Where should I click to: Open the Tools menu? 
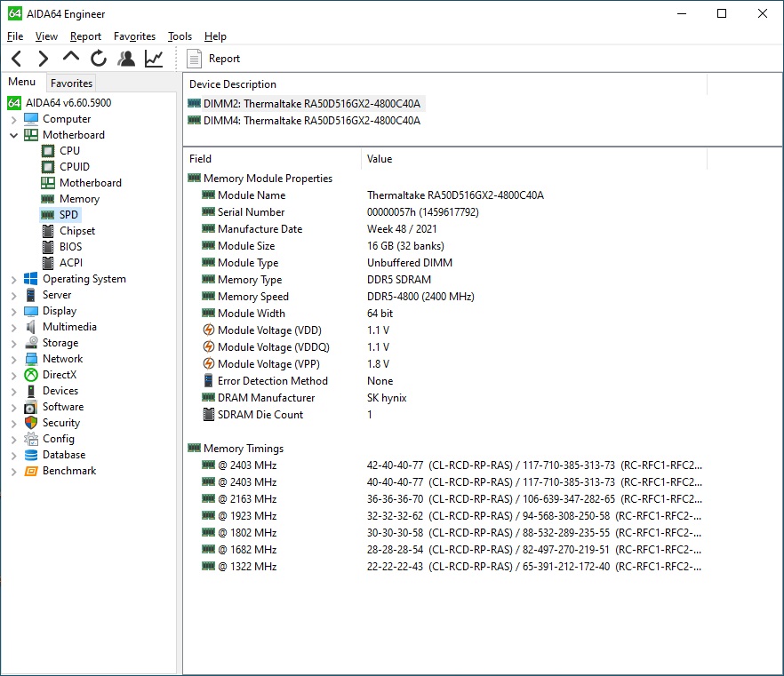point(180,36)
